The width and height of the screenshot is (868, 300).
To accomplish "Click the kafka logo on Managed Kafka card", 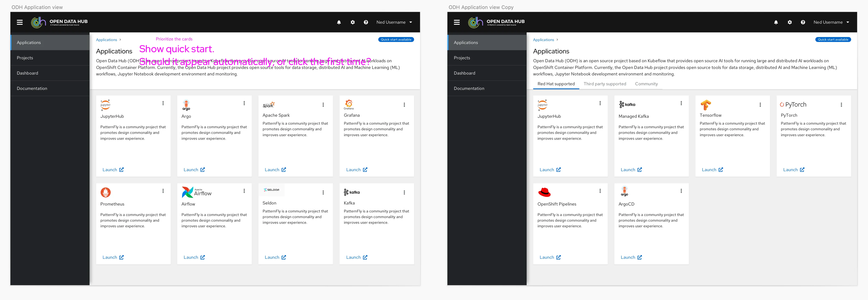I will click(627, 105).
